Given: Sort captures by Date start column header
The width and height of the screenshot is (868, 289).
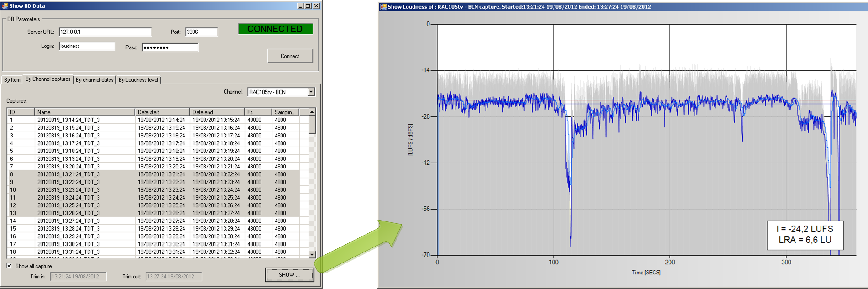Looking at the screenshot, I should [162, 112].
